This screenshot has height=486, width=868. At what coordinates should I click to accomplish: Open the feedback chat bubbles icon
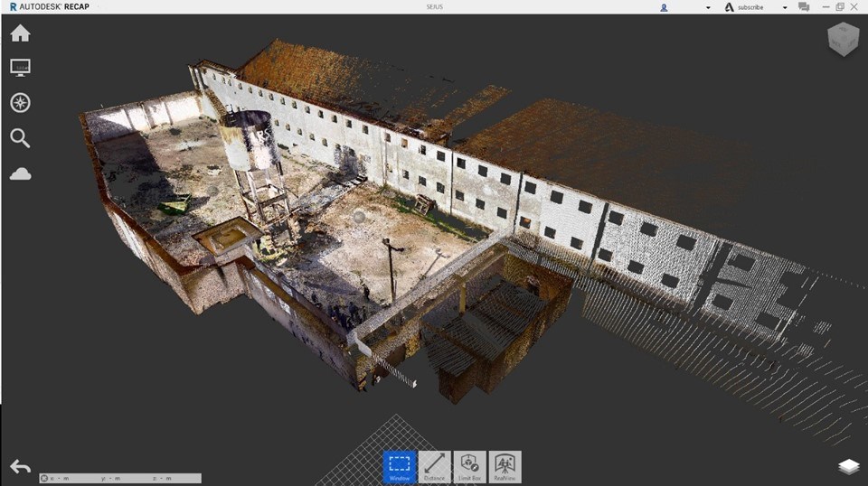pyautogui.click(x=803, y=7)
